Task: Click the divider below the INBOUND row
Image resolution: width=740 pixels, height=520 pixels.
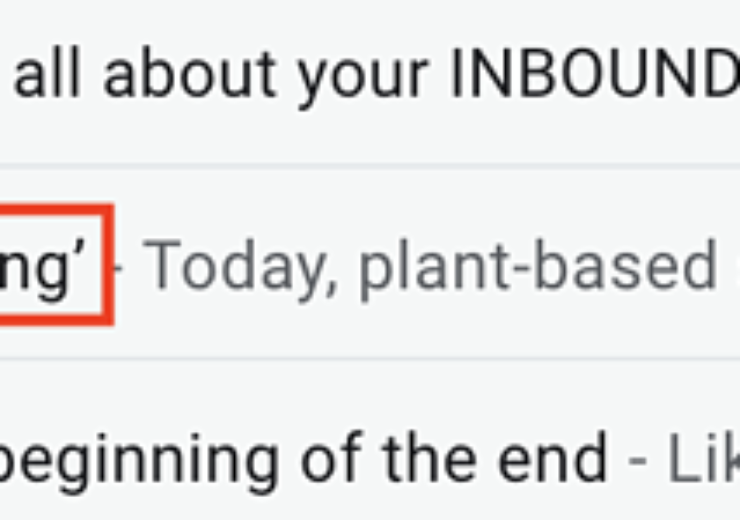Action: 370,165
